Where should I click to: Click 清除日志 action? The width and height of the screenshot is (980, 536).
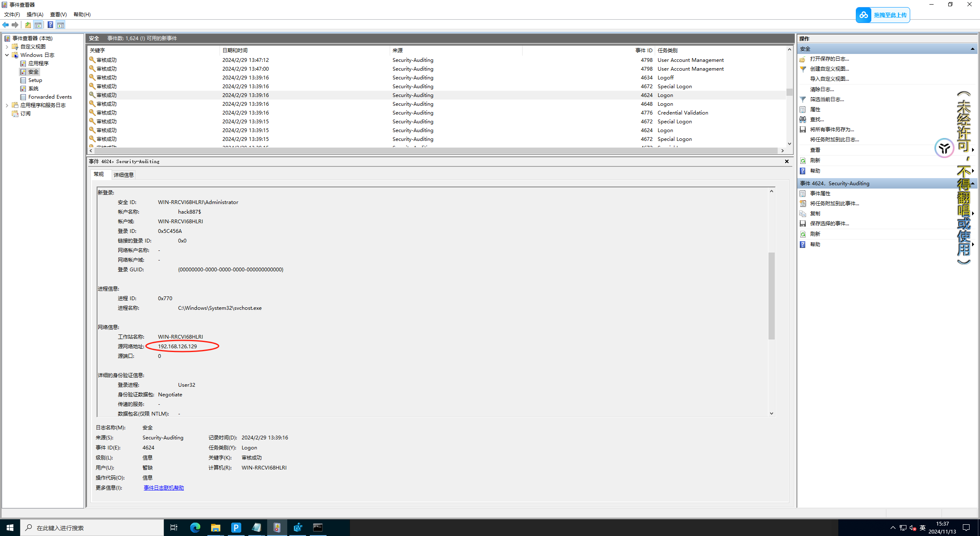click(822, 89)
